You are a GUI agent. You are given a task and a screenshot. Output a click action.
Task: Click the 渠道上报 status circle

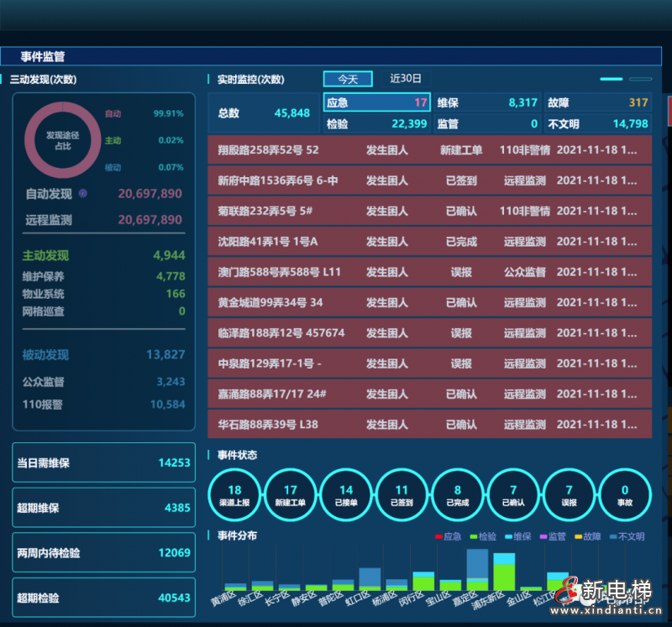click(x=234, y=494)
